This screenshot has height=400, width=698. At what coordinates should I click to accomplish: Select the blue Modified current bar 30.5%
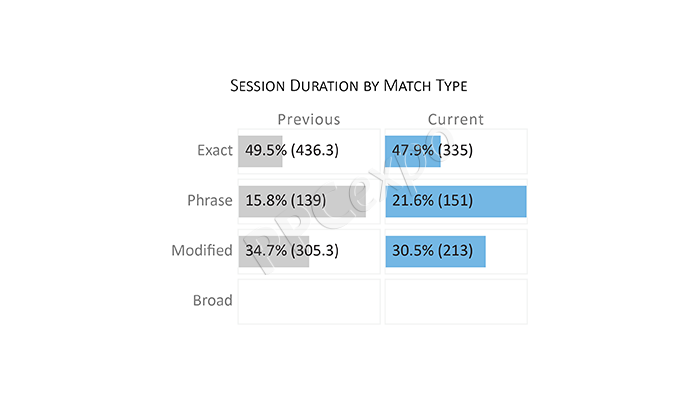pyautogui.click(x=435, y=251)
